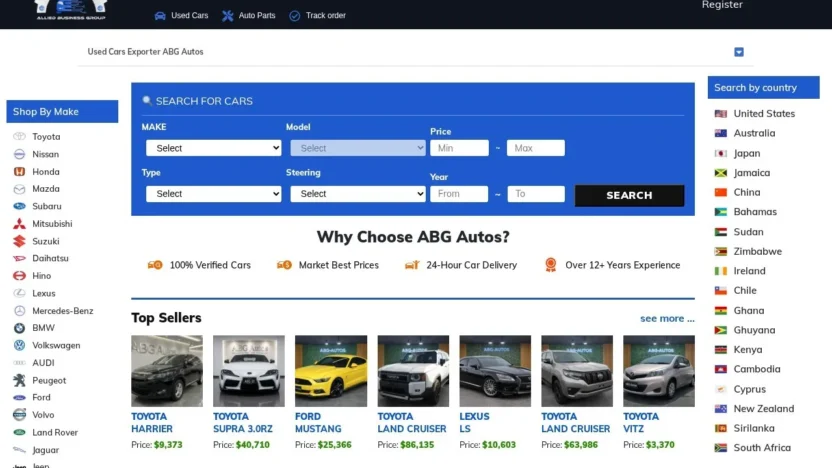
Task: Click the Land Rover logo icon
Action: click(x=19, y=432)
